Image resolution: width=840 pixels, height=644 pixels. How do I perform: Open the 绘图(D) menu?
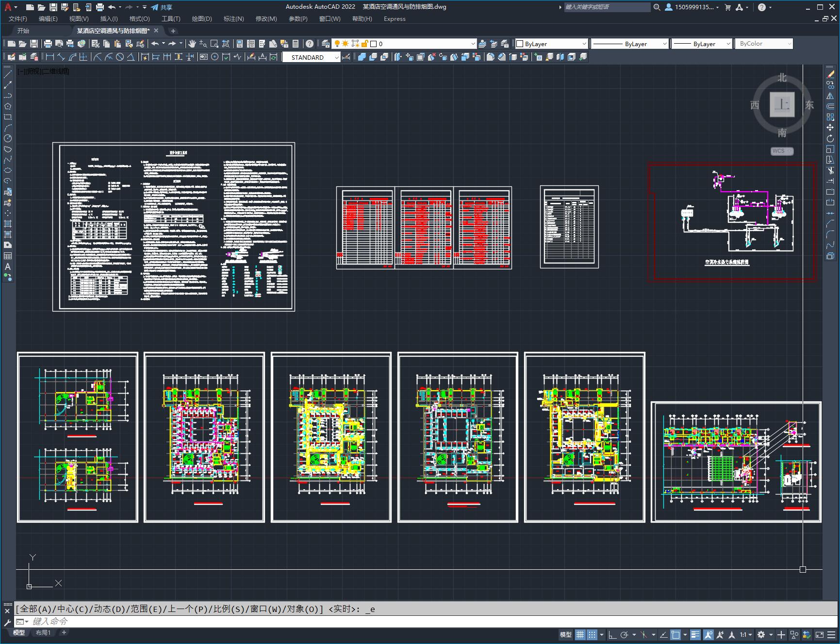coord(202,19)
